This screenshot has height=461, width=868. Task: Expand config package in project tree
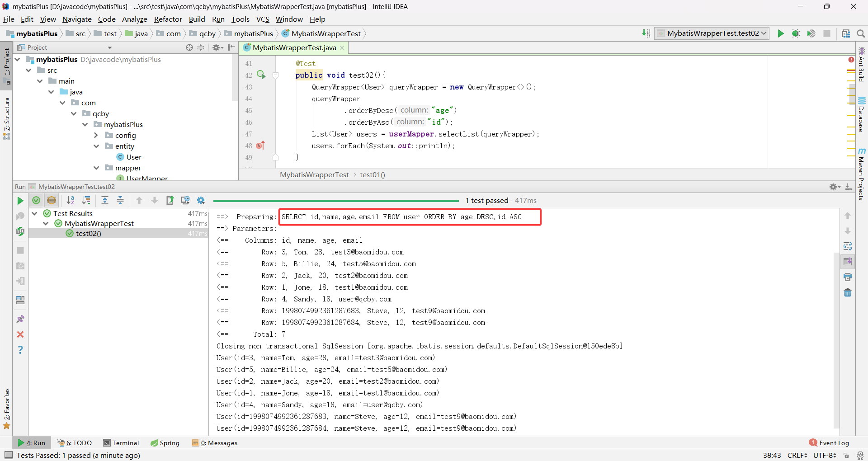click(x=96, y=135)
